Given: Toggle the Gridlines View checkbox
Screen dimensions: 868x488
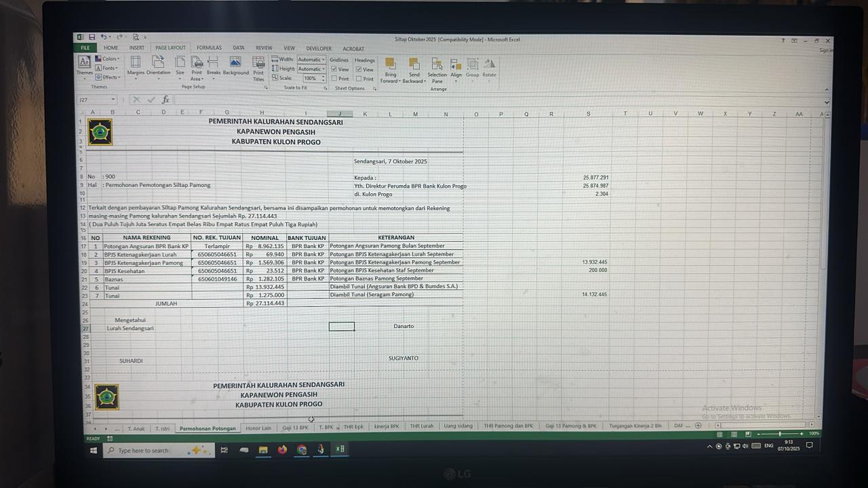Looking at the screenshot, I should (x=334, y=69).
